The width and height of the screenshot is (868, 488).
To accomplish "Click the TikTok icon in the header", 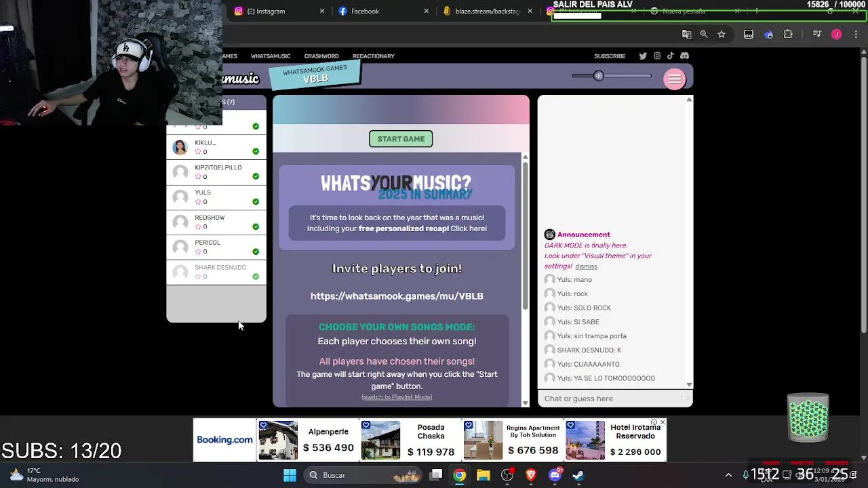I will [x=670, y=56].
